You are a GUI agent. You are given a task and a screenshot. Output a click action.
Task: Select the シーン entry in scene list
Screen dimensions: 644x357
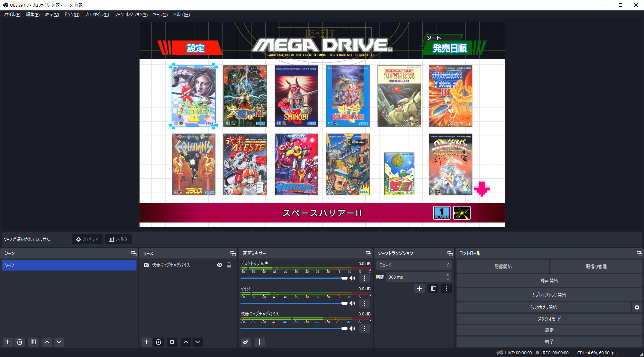(69, 265)
